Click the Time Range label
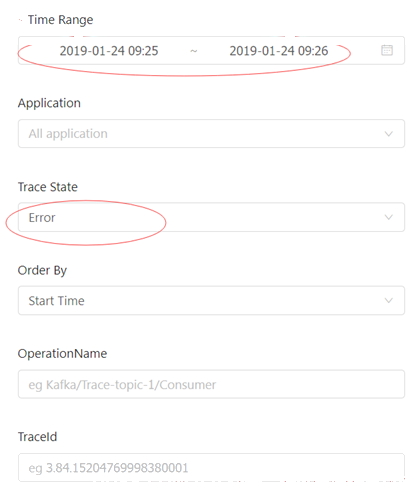The image size is (417, 491). pyautogui.click(x=60, y=20)
